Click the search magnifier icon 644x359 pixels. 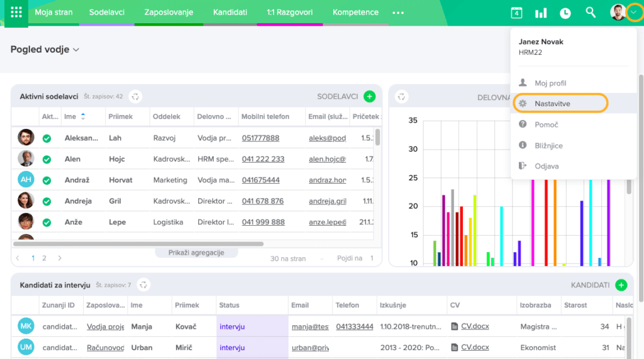click(x=591, y=13)
